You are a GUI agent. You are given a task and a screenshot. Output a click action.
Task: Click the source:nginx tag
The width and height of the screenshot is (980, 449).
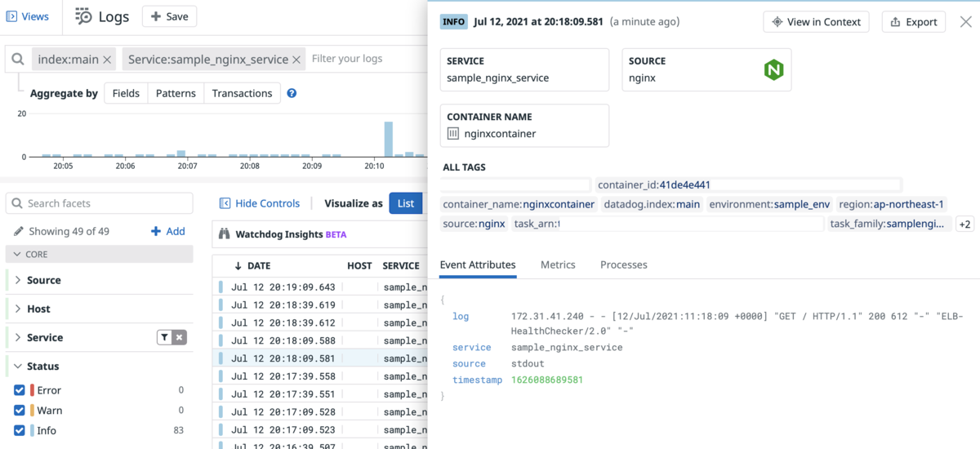[474, 224]
